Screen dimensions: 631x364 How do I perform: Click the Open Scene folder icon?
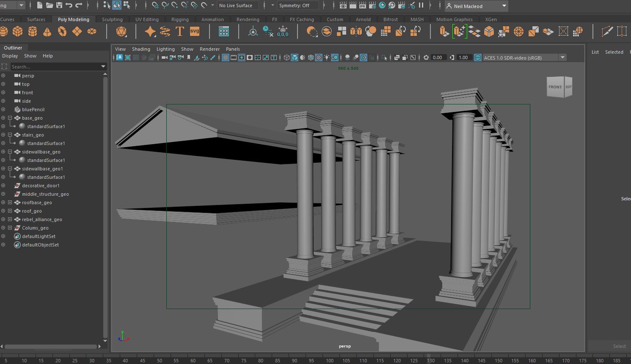[50, 5]
